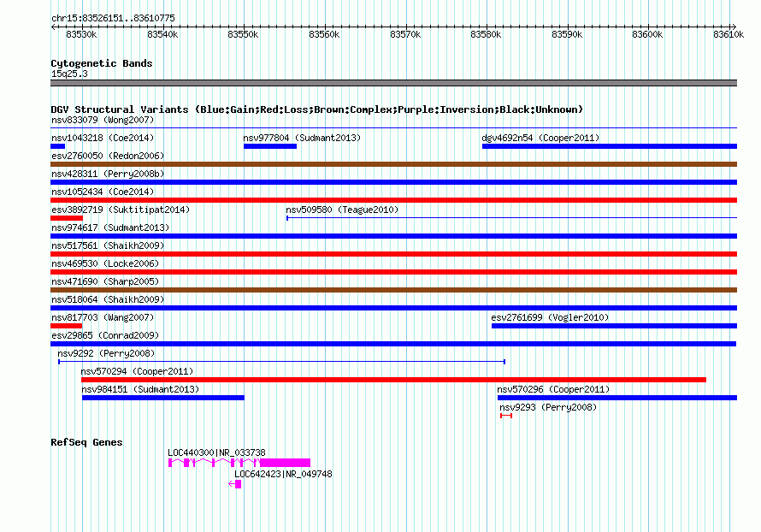Screen dimensions: 761x532
Task: Open nsv509580 (Teague2010) variant label
Action: pyautogui.click(x=342, y=210)
